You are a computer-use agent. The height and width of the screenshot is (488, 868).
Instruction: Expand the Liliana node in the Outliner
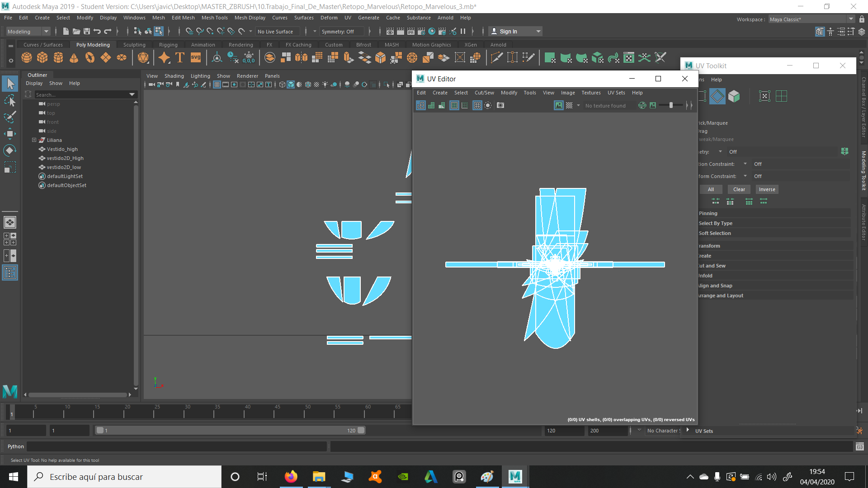click(x=34, y=140)
